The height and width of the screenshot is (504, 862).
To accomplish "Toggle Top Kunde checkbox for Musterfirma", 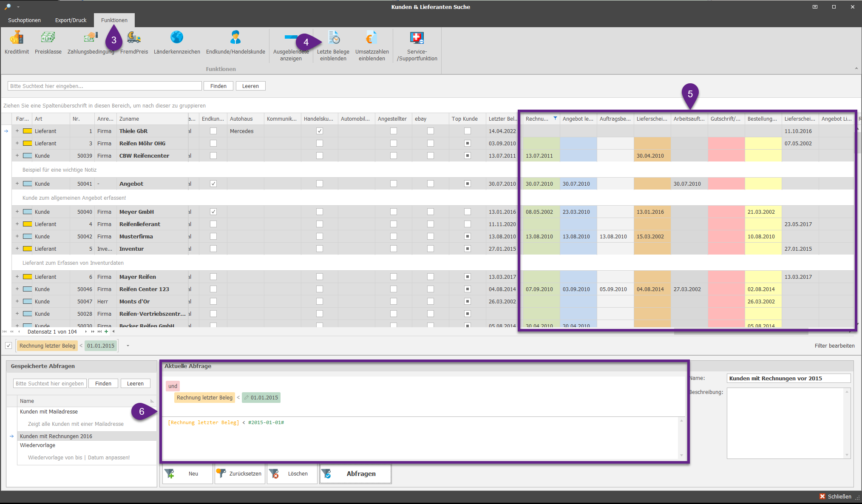I will coord(468,236).
